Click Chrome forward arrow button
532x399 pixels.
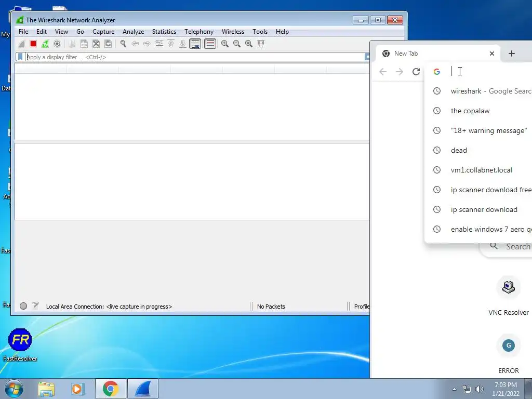coord(400,72)
